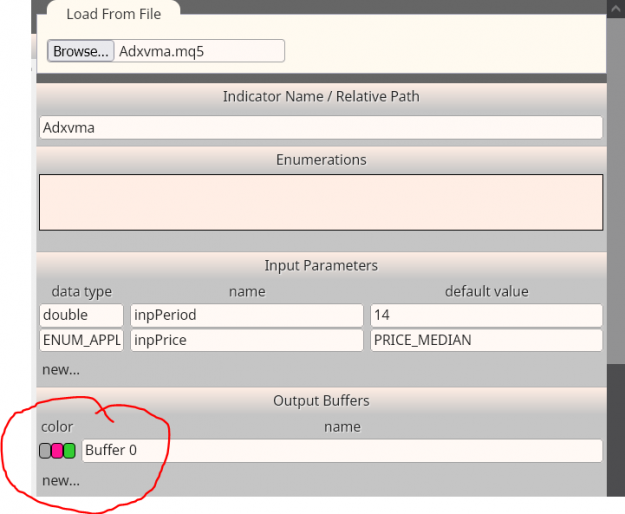The height and width of the screenshot is (514, 625).
Task: Add new output buffer via 'new...'
Action: (61, 481)
